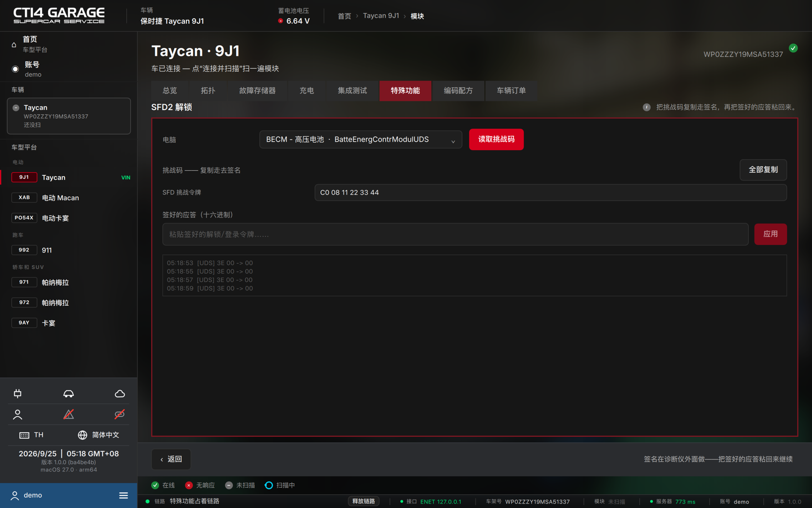Image resolution: width=812 pixels, height=508 pixels.
Task: Select the 971 帕纳梅拉 platform
Action: (69, 282)
